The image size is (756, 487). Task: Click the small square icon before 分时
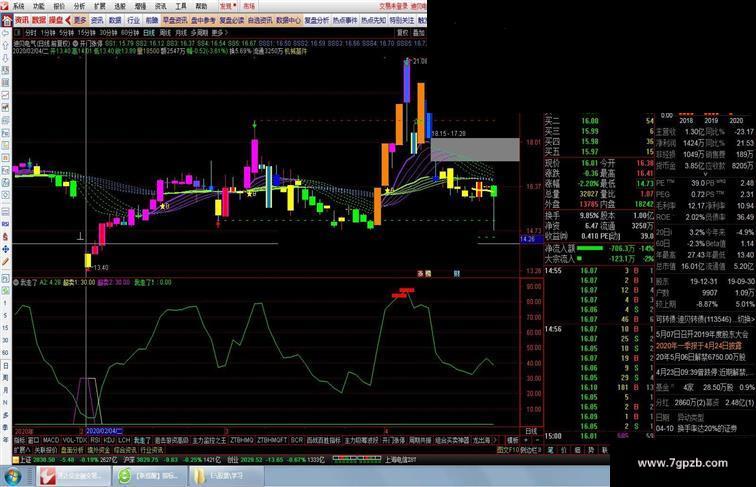(x=17, y=33)
